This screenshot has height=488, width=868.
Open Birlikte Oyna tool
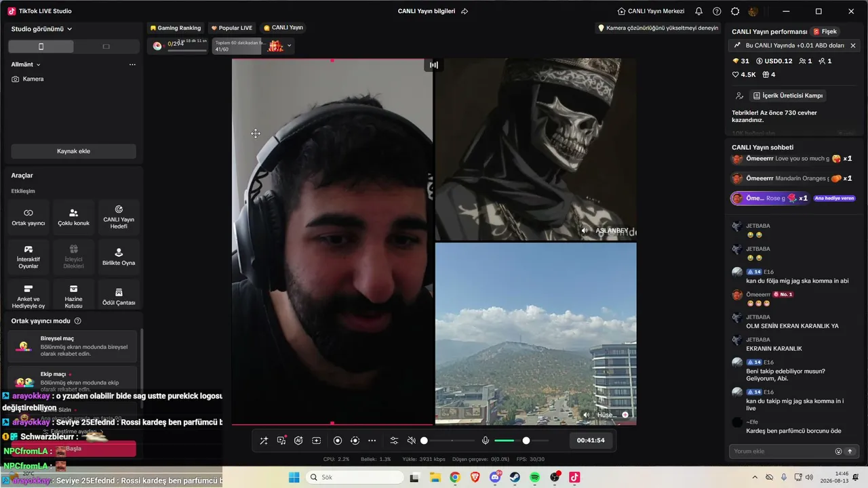[x=119, y=258]
